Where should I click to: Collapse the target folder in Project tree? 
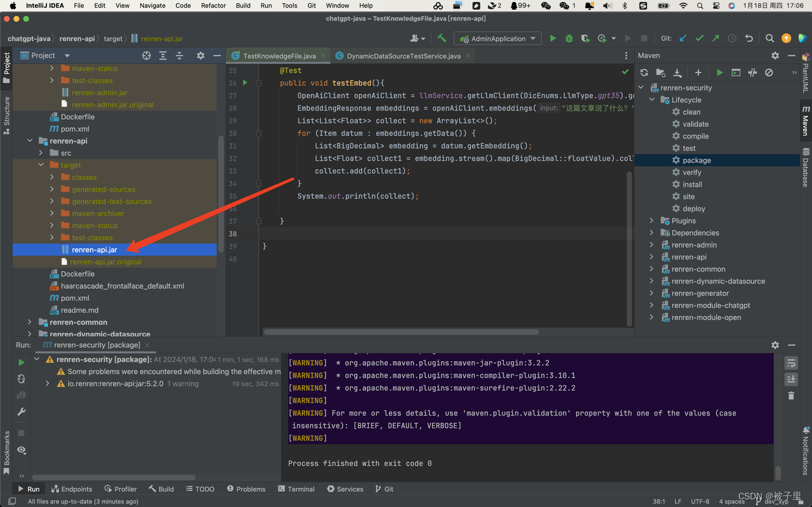pos(41,165)
